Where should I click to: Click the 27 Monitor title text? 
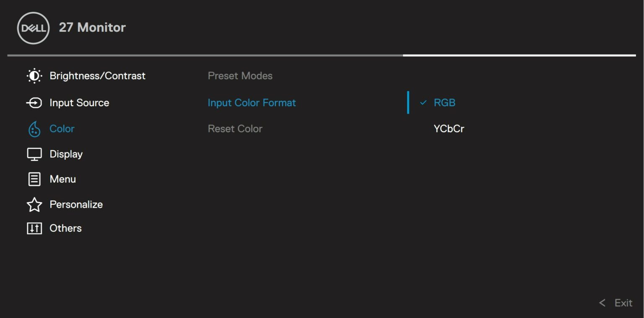click(93, 27)
